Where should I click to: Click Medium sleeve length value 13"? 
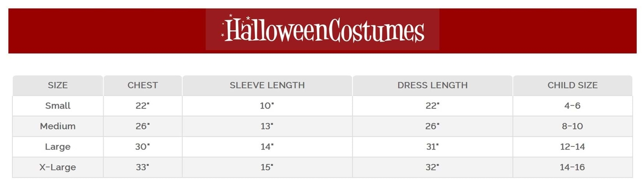point(267,126)
